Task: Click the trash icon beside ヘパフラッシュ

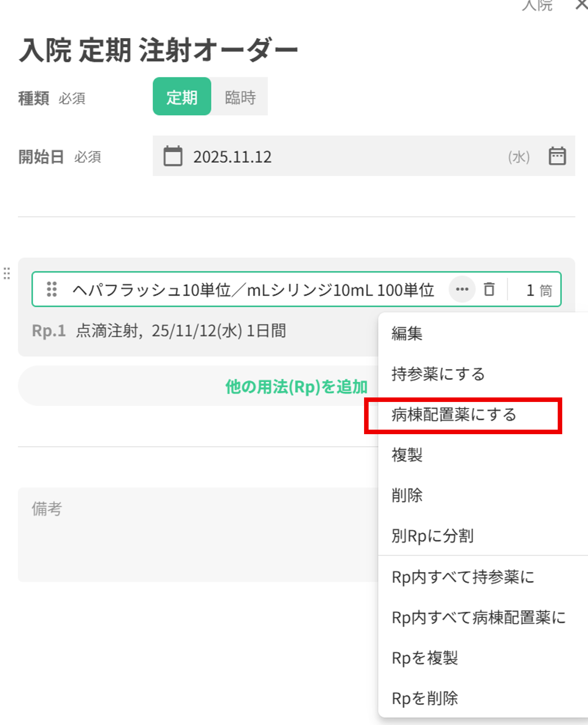Action: click(x=489, y=290)
